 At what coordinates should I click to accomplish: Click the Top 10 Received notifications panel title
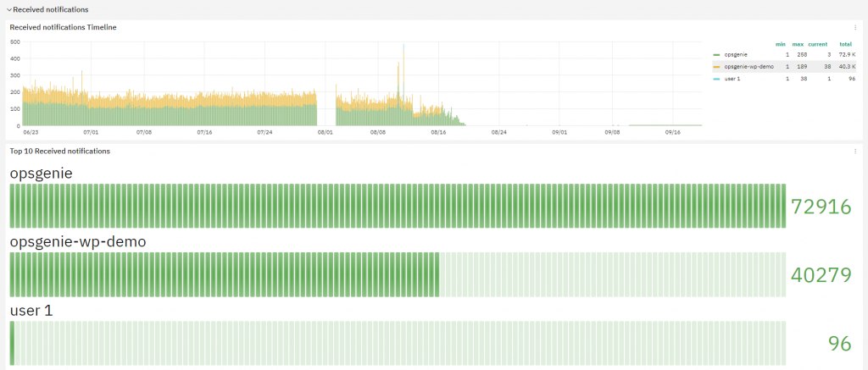[x=60, y=151]
